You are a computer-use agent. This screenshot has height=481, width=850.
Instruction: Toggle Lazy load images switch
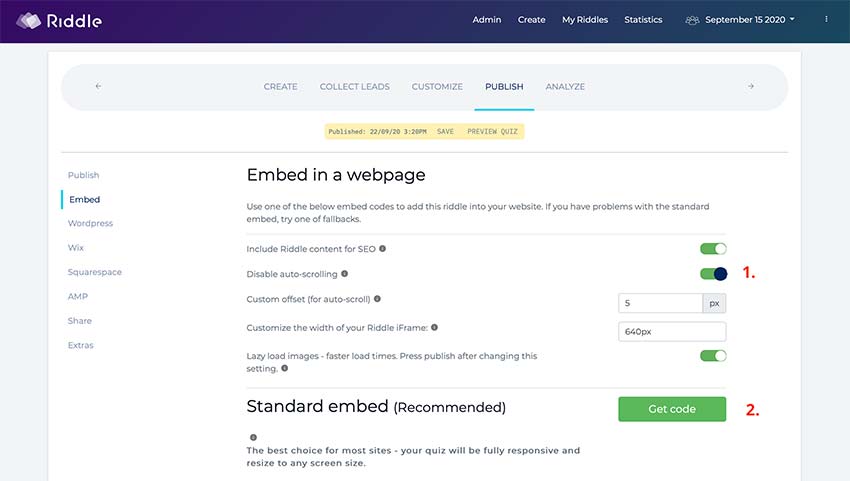click(x=713, y=356)
